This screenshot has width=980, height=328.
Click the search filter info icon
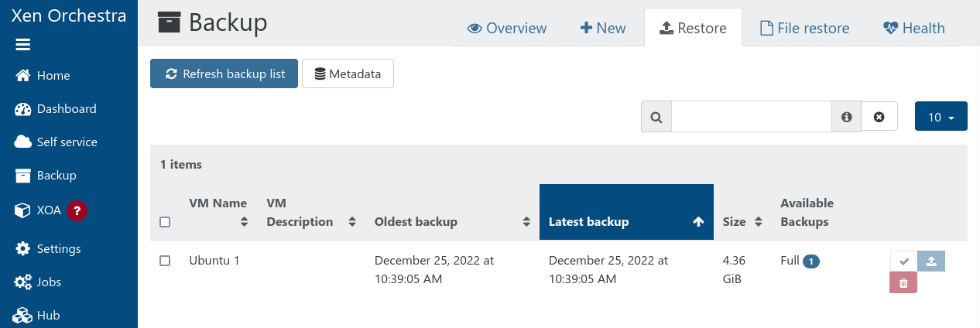(x=846, y=117)
